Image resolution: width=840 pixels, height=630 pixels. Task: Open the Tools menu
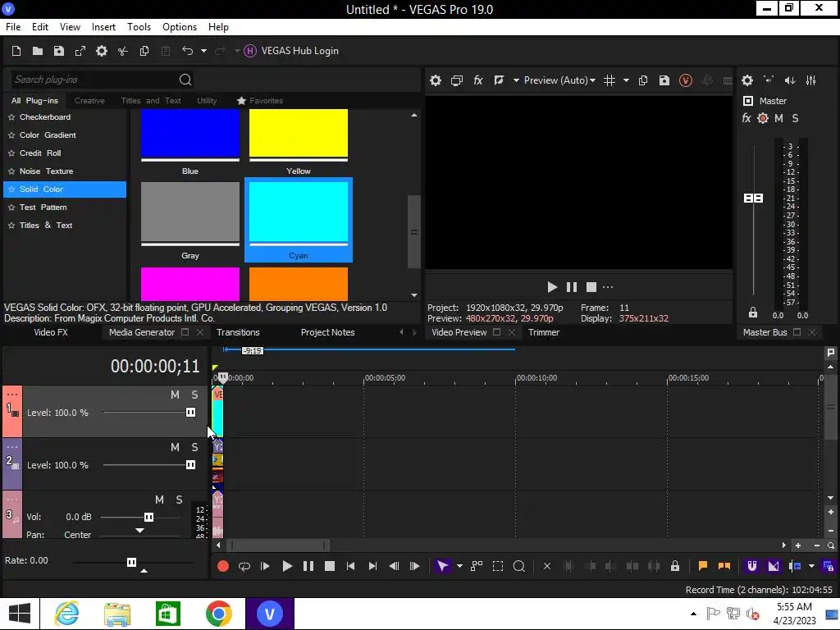click(139, 27)
